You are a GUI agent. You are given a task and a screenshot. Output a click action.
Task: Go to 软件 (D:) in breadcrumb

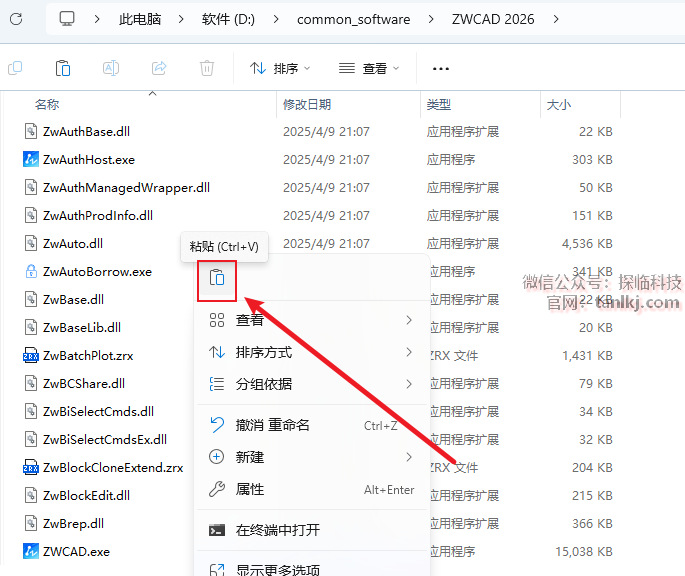pos(228,19)
